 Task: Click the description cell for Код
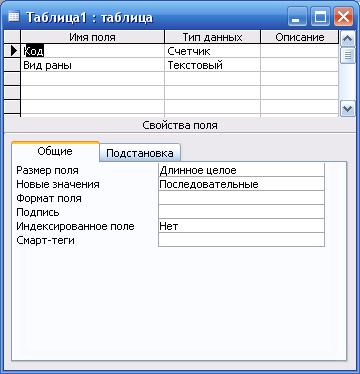click(x=299, y=51)
